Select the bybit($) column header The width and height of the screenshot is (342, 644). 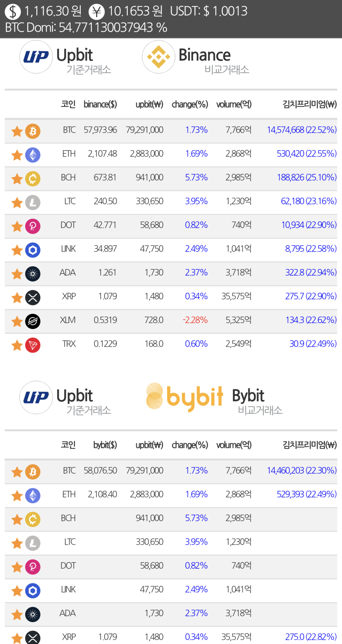tap(105, 445)
